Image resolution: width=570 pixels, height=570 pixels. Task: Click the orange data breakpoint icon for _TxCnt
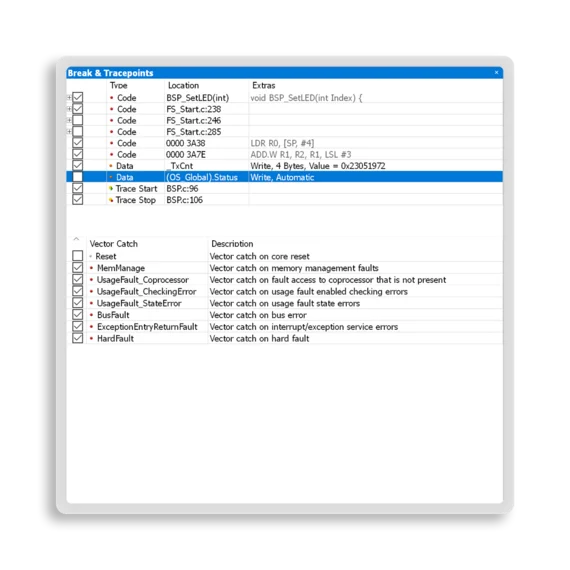111,166
